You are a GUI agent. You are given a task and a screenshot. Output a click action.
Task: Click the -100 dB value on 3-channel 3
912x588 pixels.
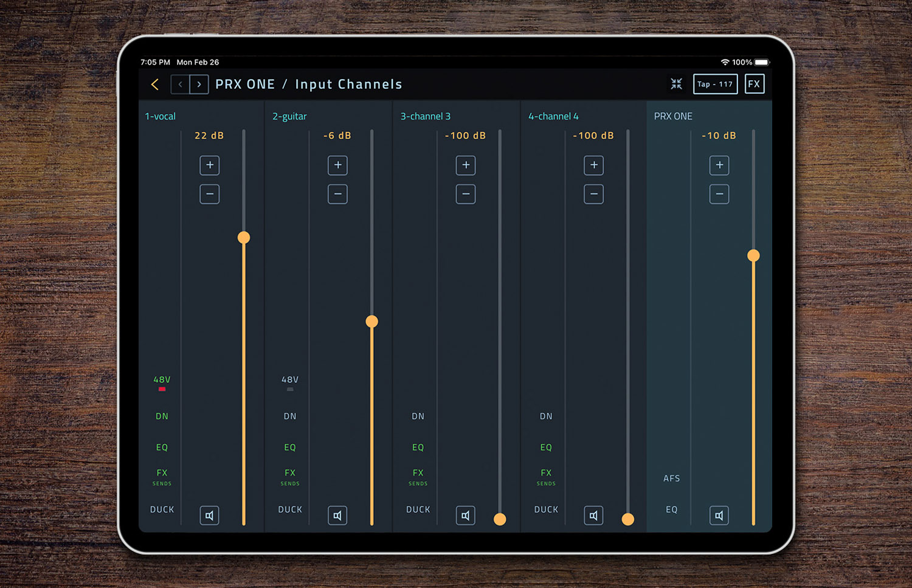click(465, 136)
